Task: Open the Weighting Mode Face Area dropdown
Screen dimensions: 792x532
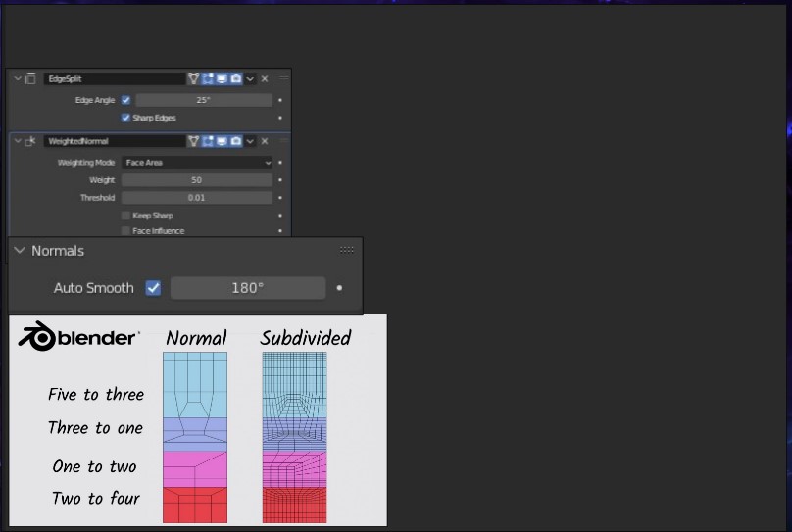Action: 197,163
